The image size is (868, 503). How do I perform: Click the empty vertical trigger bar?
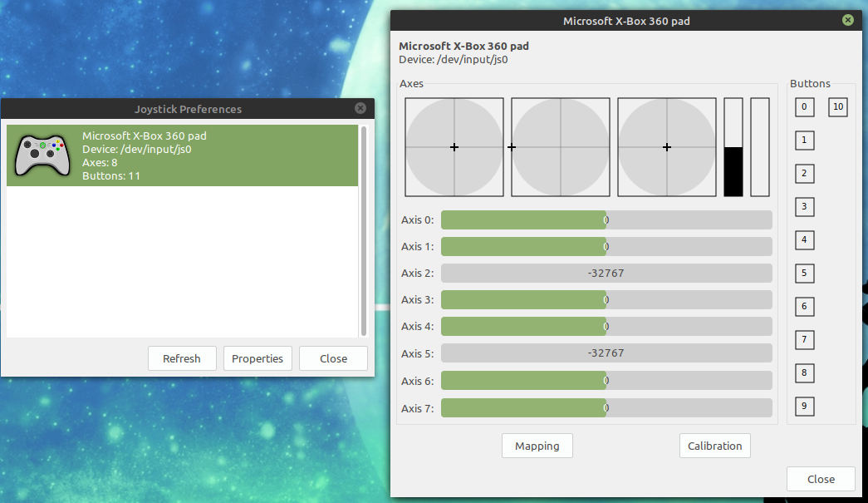[760, 147]
